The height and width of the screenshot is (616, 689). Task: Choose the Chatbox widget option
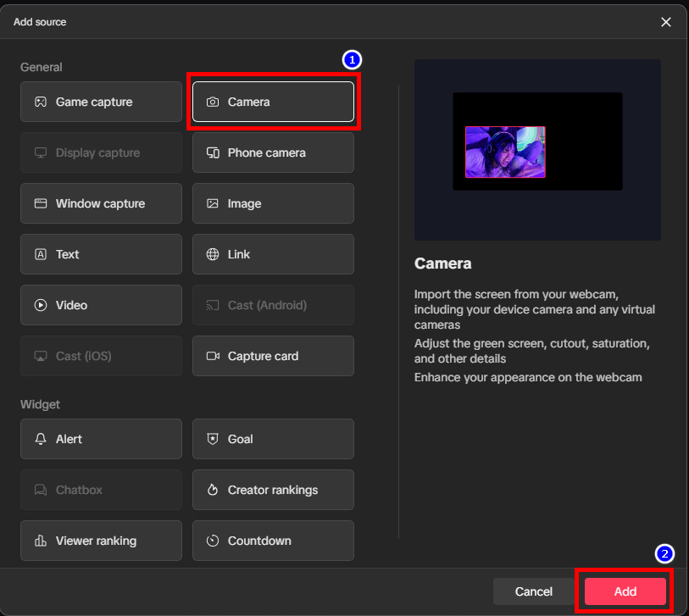coord(101,490)
